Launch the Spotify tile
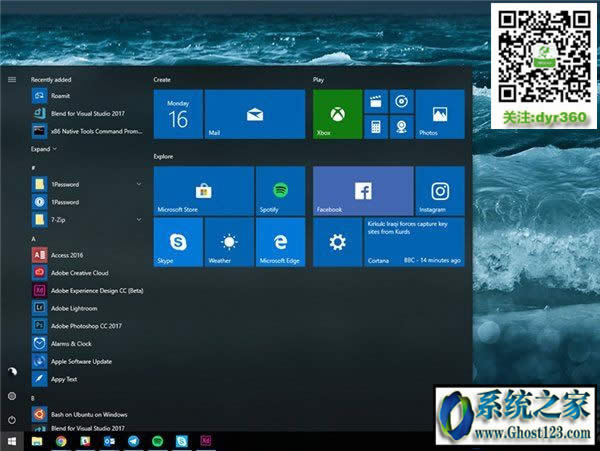Viewport: 600px width, 451px height. [280, 190]
